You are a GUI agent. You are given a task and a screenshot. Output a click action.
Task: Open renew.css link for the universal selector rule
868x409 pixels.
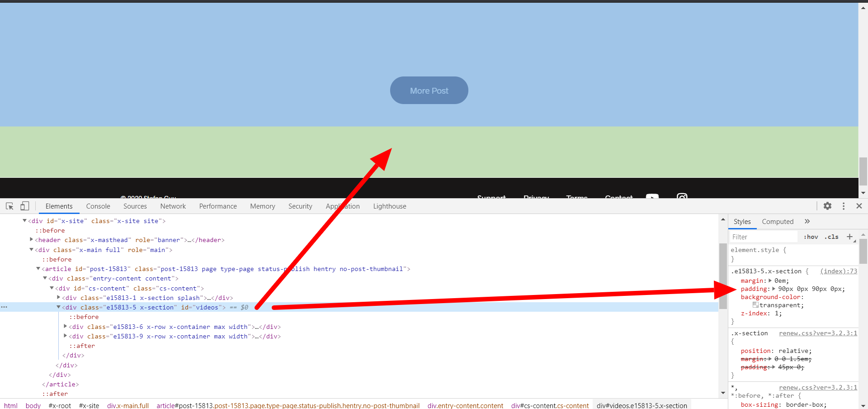818,387
